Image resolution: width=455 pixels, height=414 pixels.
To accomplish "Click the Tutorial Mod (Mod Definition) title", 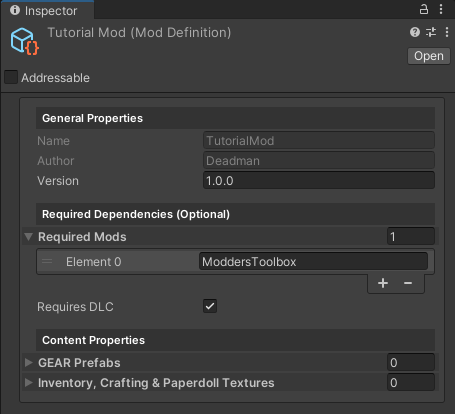I will [139, 33].
